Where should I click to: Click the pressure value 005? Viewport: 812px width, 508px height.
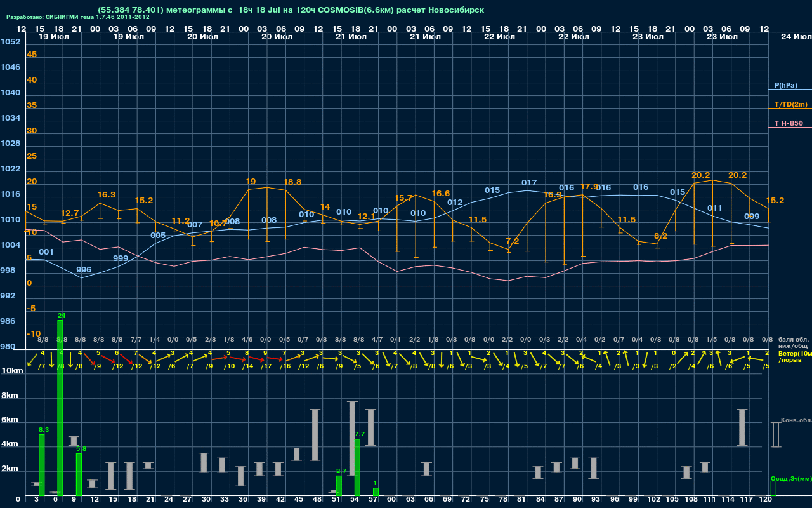(x=158, y=236)
